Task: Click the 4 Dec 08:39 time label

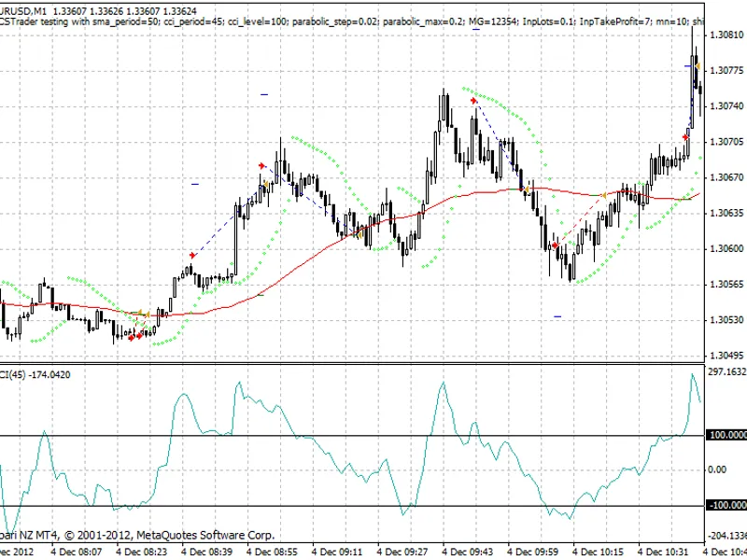Action: (x=206, y=552)
